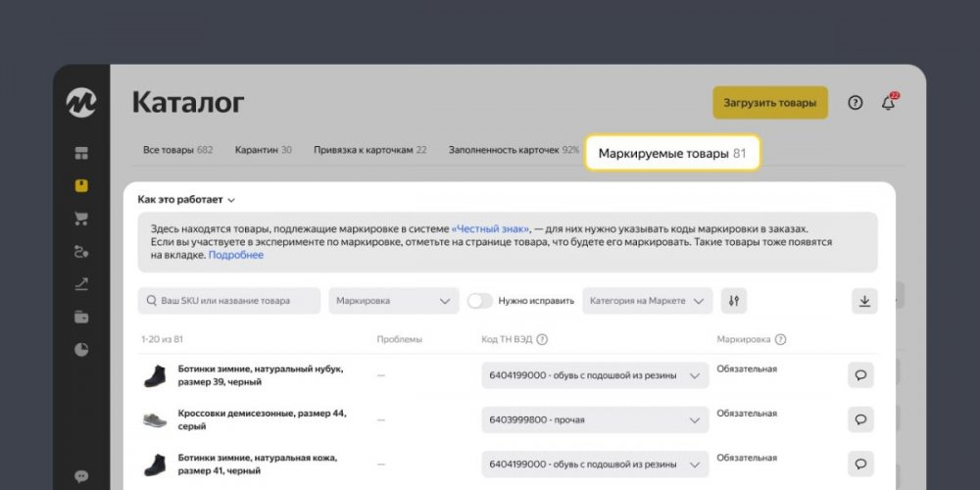Click the Yandex Market logo in sidebar
This screenshot has height=490, width=980.
tap(81, 103)
